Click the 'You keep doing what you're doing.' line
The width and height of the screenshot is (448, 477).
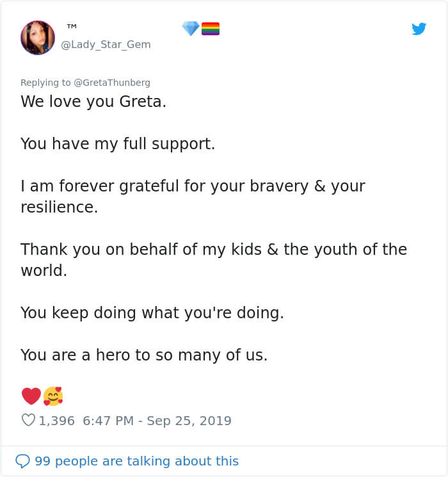click(152, 313)
